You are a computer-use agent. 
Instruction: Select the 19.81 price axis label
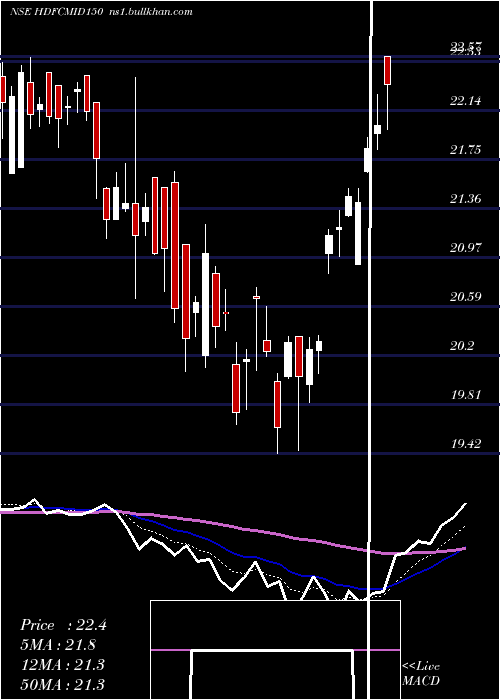[466, 395]
